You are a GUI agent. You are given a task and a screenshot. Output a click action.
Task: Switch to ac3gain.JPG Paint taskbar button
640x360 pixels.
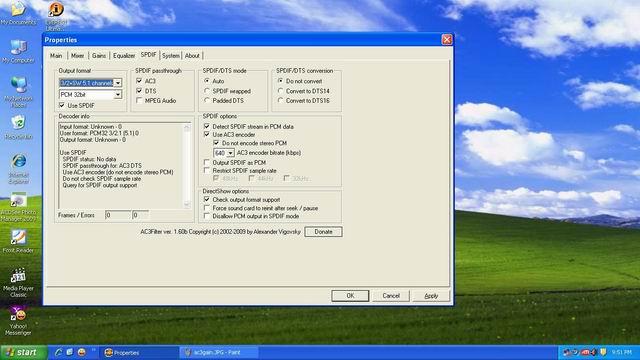(218, 353)
